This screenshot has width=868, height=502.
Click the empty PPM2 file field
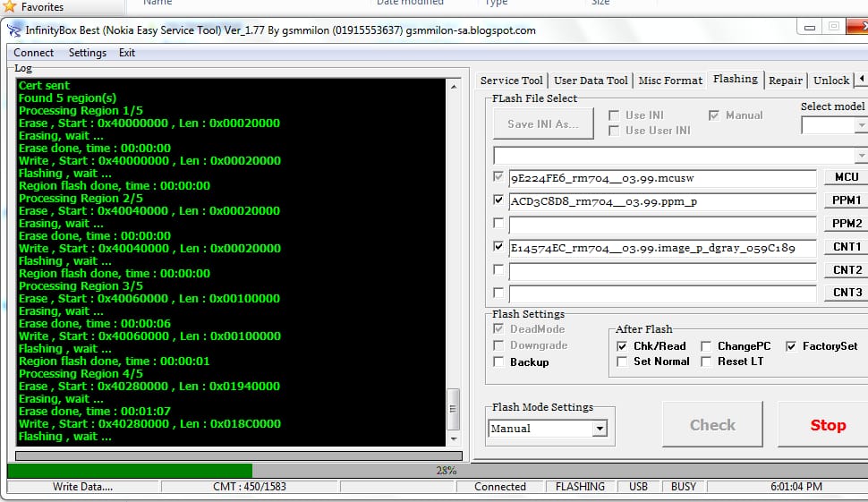pyautogui.click(x=662, y=225)
